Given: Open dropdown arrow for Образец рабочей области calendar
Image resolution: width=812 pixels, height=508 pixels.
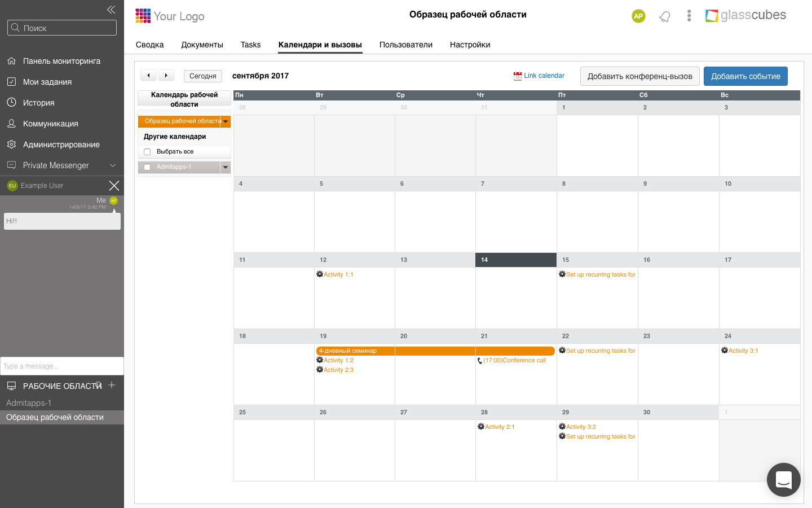Looking at the screenshot, I should [x=226, y=121].
